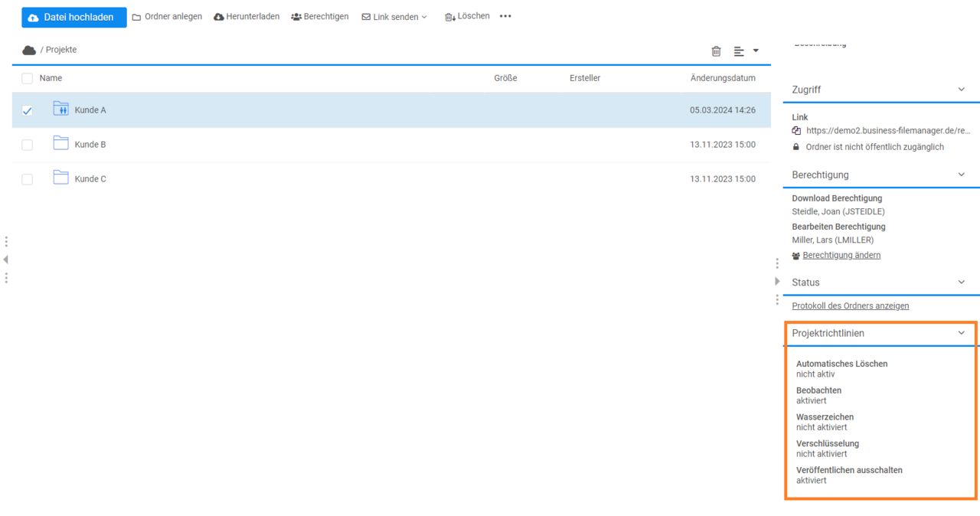
Task: Click the list view layout icon
Action: (739, 51)
